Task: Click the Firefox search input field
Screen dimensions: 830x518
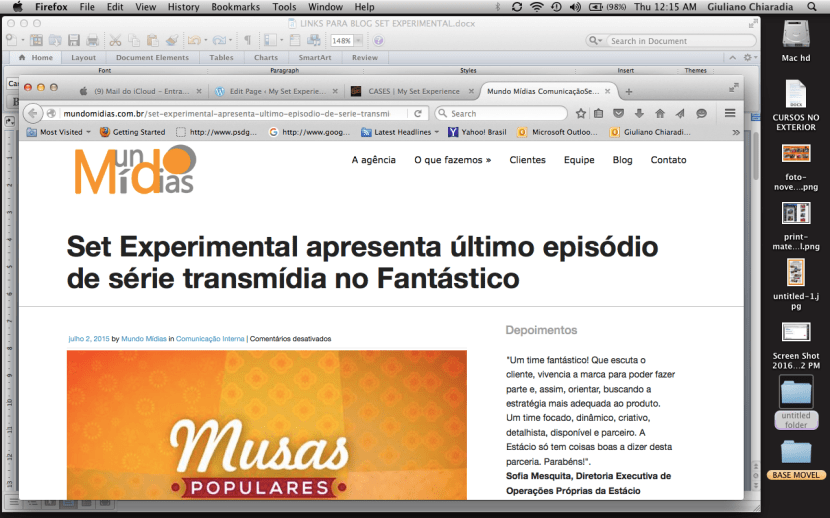Action: [x=505, y=113]
